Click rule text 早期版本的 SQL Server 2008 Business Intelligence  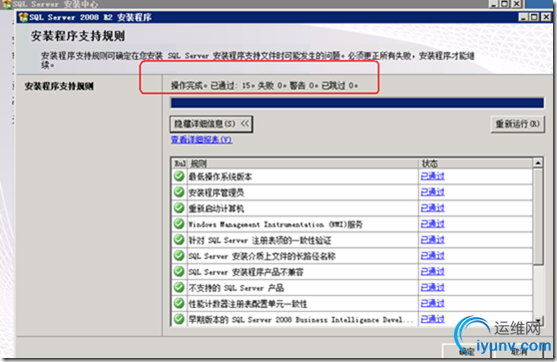tap(301, 319)
